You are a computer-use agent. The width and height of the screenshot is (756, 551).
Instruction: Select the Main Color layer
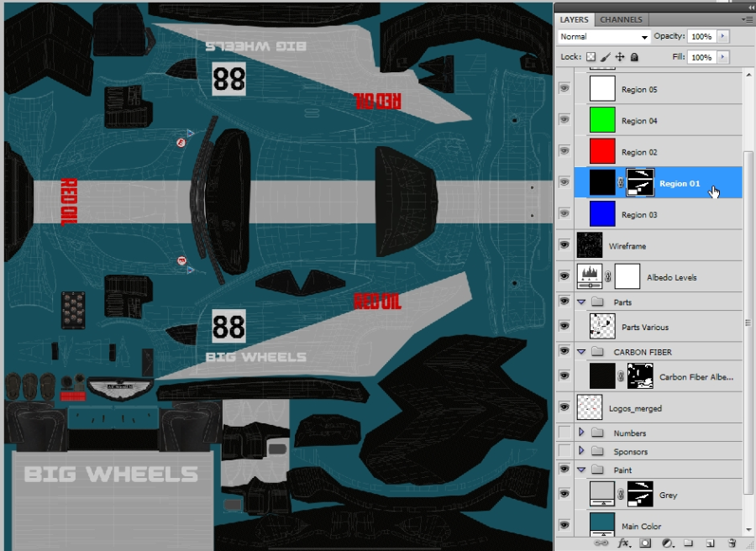[x=658, y=524]
